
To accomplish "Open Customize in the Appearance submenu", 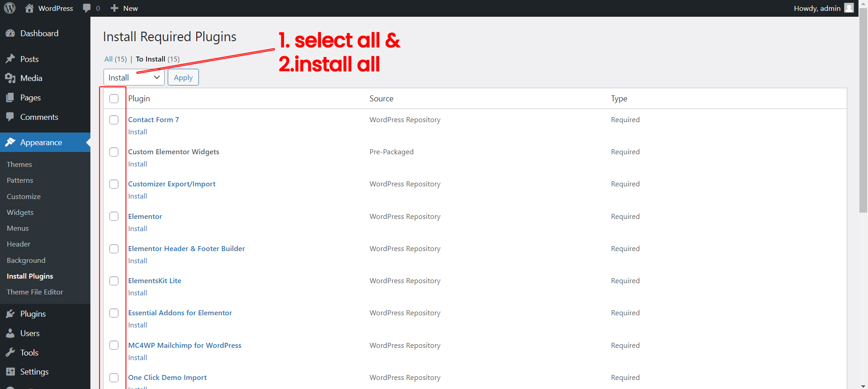I will [x=24, y=197].
